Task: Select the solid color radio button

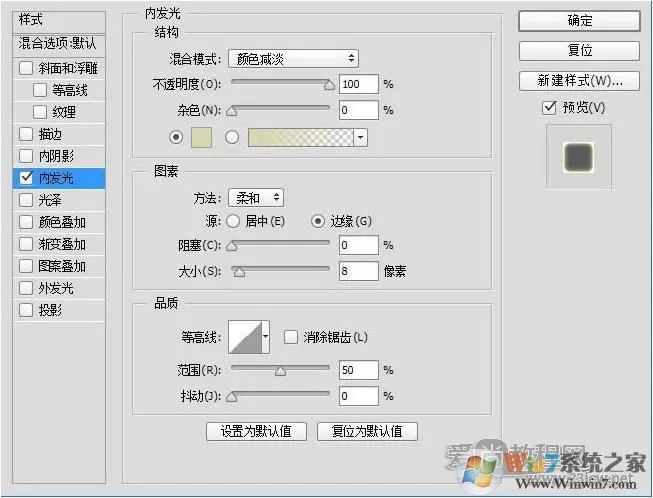Action: 176,137
